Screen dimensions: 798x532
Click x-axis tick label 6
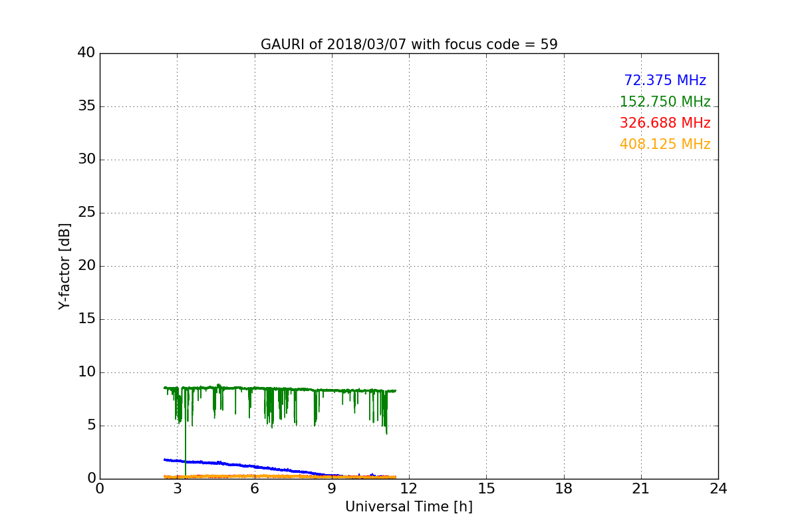(254, 489)
